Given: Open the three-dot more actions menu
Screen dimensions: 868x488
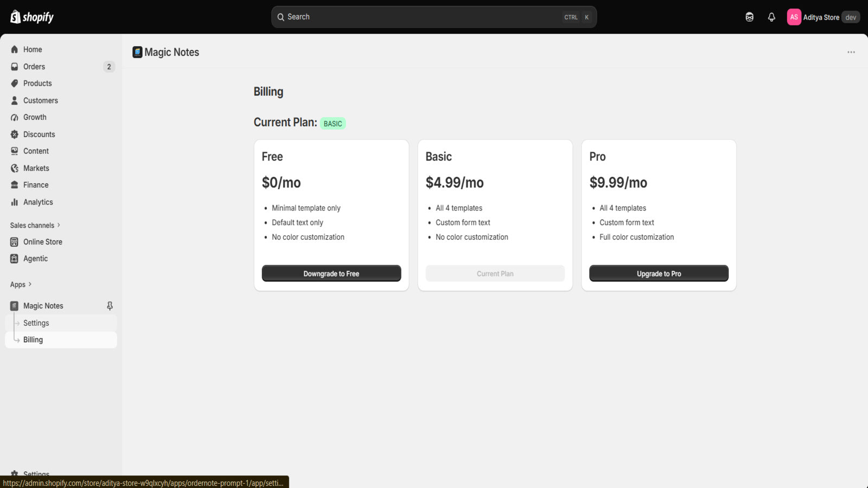Looking at the screenshot, I should [851, 52].
